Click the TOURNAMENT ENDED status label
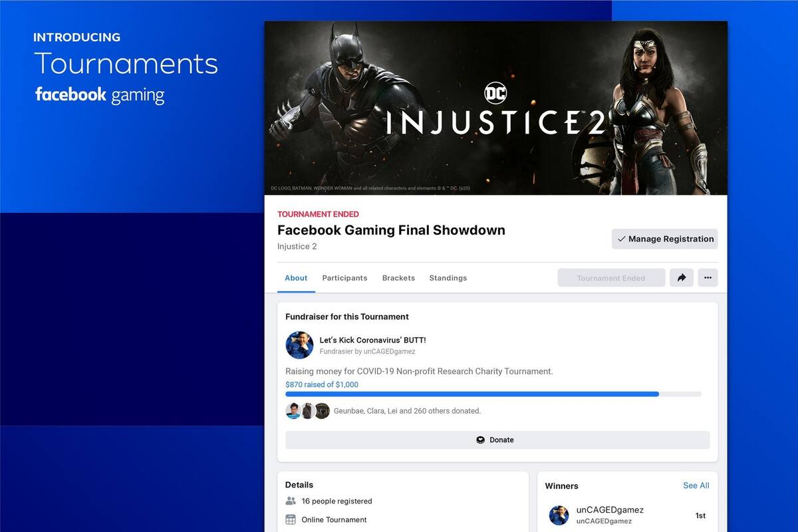 pos(318,214)
